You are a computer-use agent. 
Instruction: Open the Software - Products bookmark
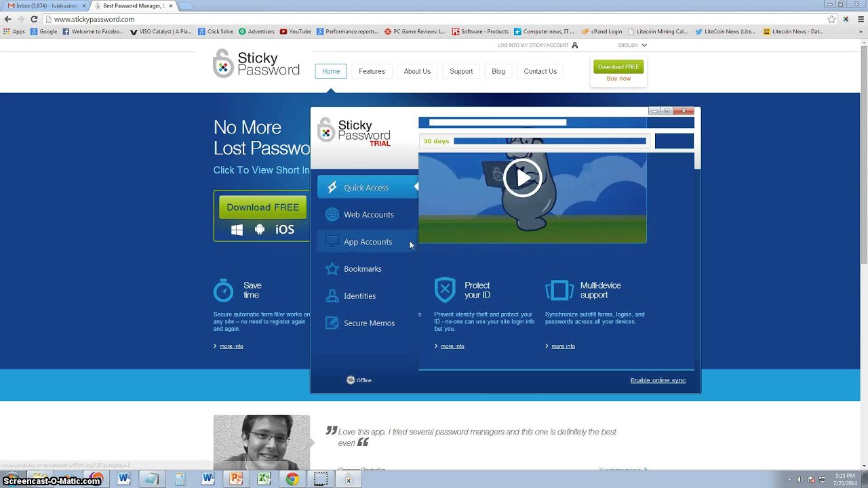[480, 31]
